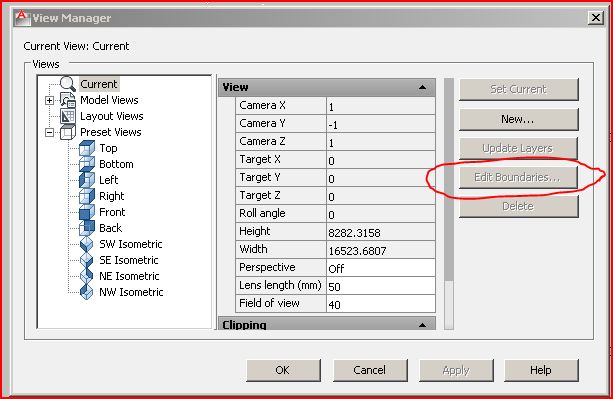Viewport: 613px width, 399px height.
Task: Click the Height value 8282.3158
Action: coord(381,232)
